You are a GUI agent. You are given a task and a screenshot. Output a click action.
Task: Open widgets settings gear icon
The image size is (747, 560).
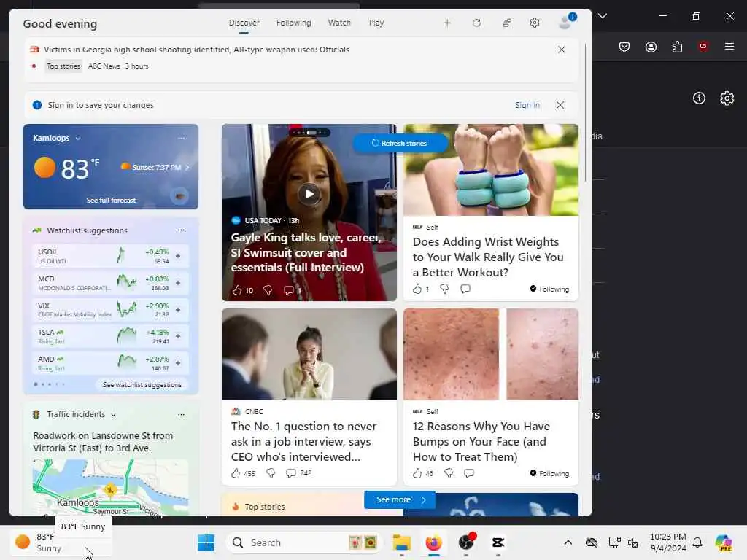pyautogui.click(x=535, y=23)
